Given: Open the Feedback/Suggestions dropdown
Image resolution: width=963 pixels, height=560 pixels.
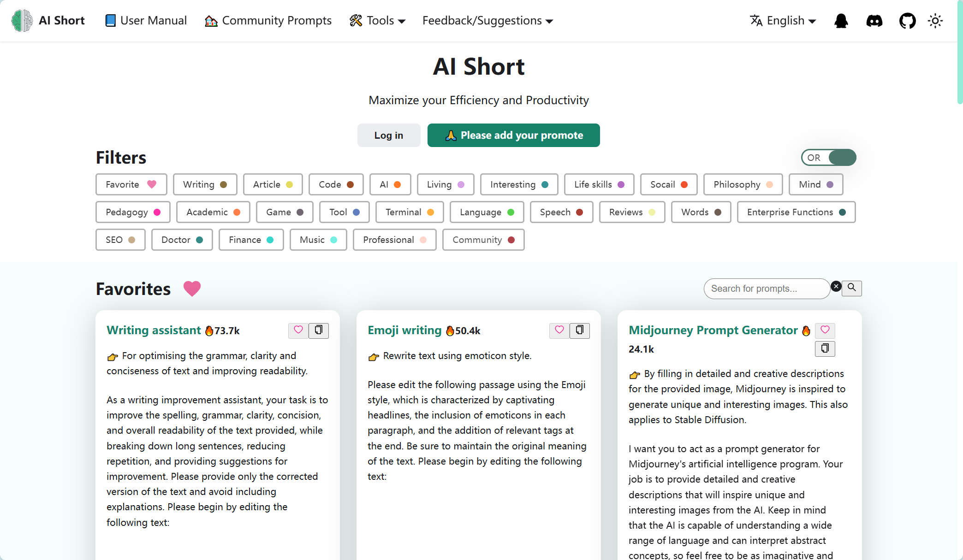Looking at the screenshot, I should [487, 21].
